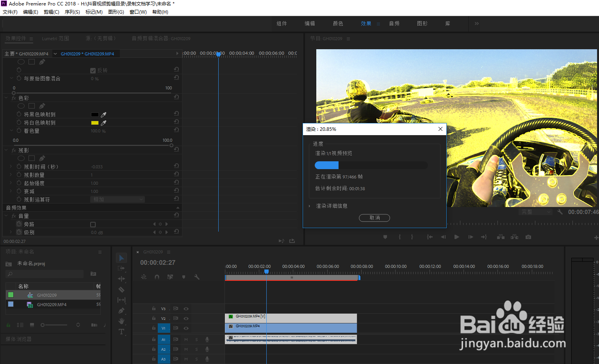599x364 pixels.
Task: Toggle 旁路 bypass checkbox
Action: pyautogui.click(x=93, y=225)
